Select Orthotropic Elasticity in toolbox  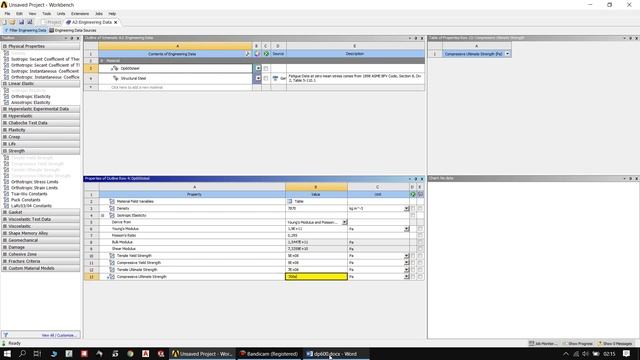pos(31,96)
